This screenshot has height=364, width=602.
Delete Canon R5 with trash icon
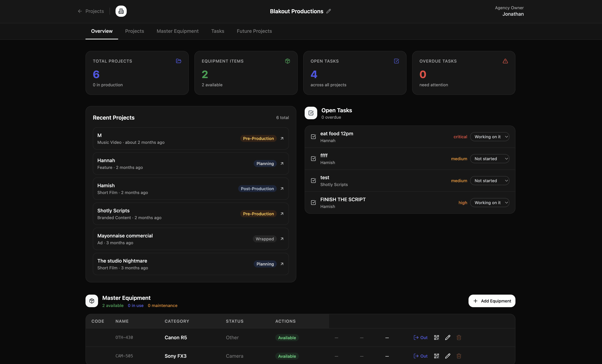pos(459,338)
